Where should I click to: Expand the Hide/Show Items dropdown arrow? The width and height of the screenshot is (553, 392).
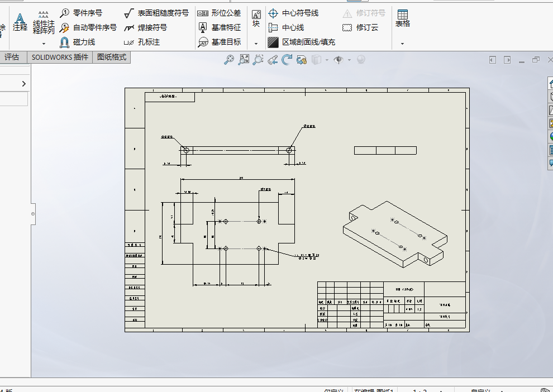(x=349, y=60)
